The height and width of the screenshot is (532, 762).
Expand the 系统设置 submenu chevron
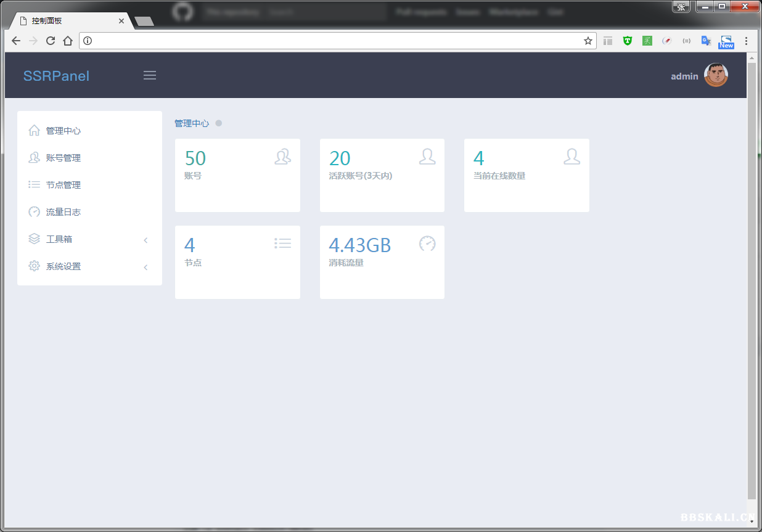click(x=146, y=267)
